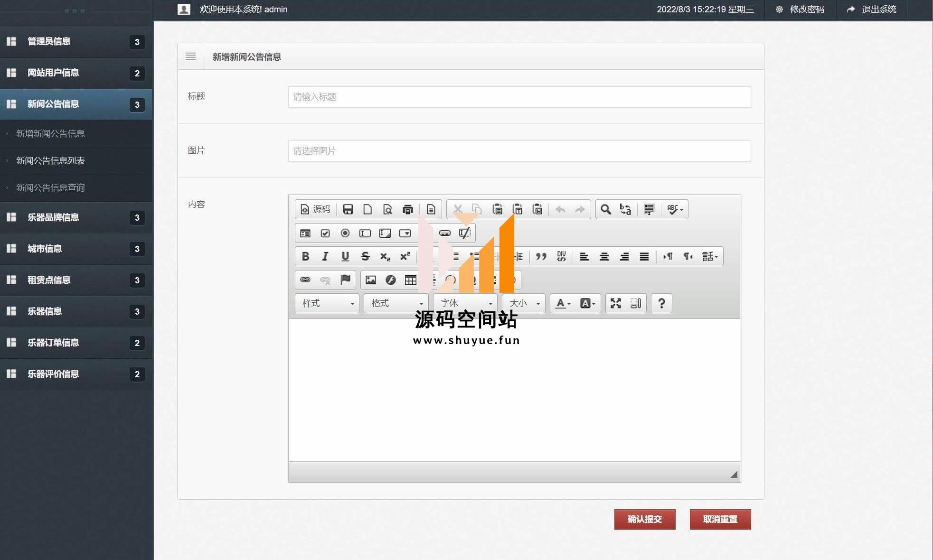Set text direction right-to-left

point(688,256)
